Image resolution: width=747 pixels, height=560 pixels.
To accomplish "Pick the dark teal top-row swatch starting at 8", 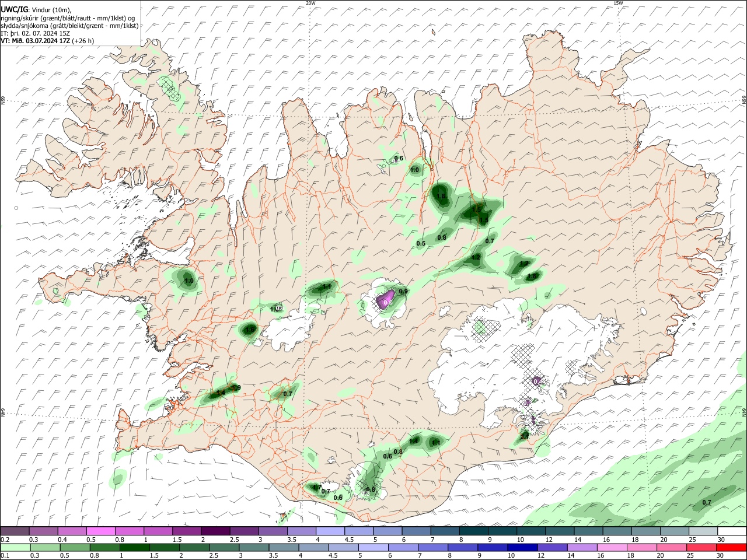I will [473, 531].
